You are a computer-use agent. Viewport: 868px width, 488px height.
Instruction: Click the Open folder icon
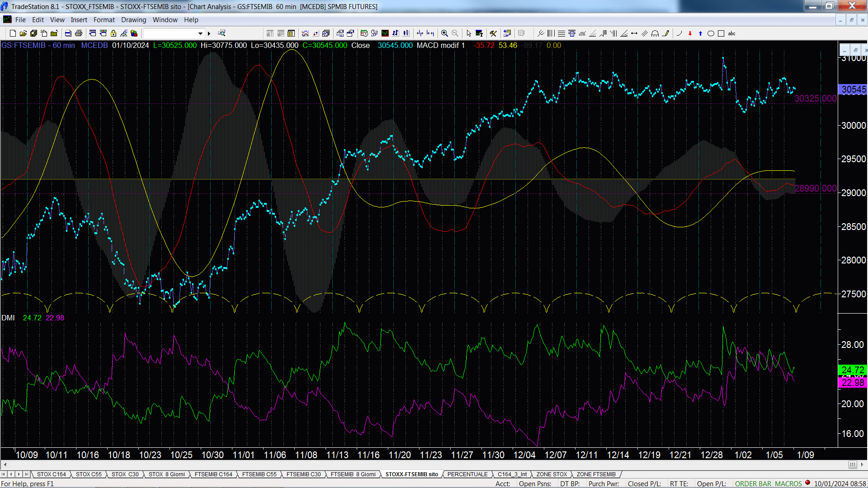click(23, 33)
